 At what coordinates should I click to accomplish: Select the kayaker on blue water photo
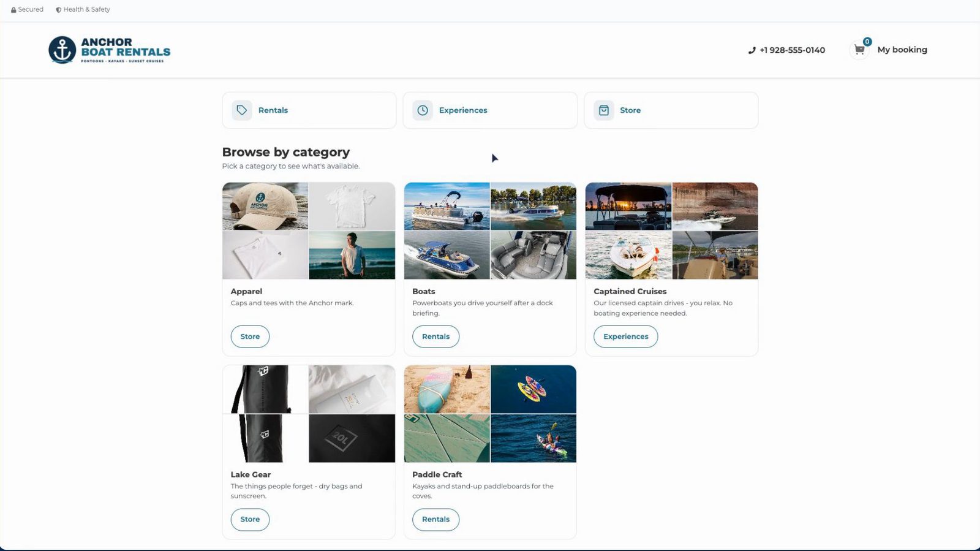click(x=533, y=438)
